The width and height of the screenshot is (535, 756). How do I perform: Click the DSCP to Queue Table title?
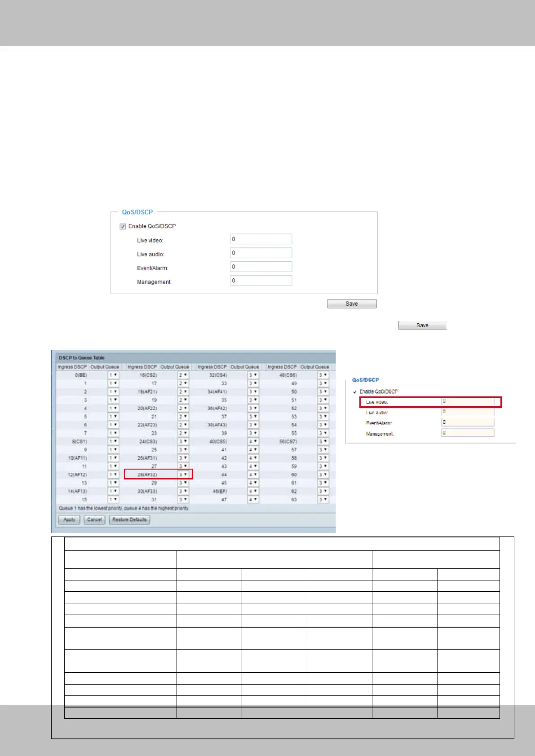[x=82, y=358]
